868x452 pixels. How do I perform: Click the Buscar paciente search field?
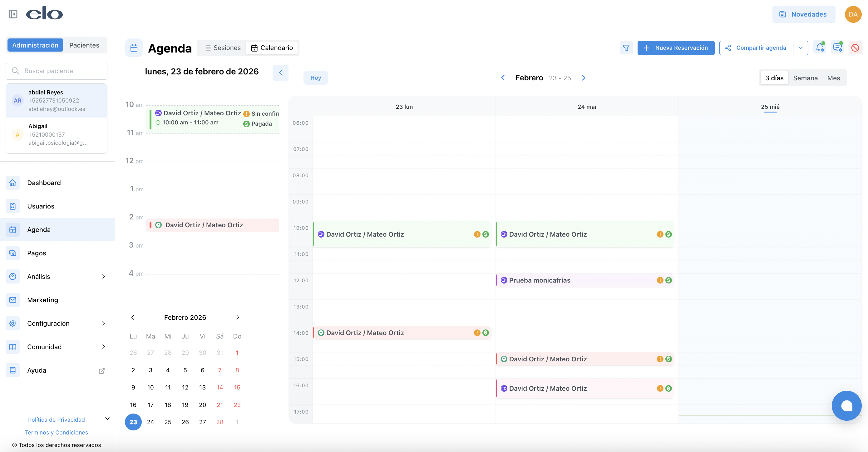click(x=57, y=71)
